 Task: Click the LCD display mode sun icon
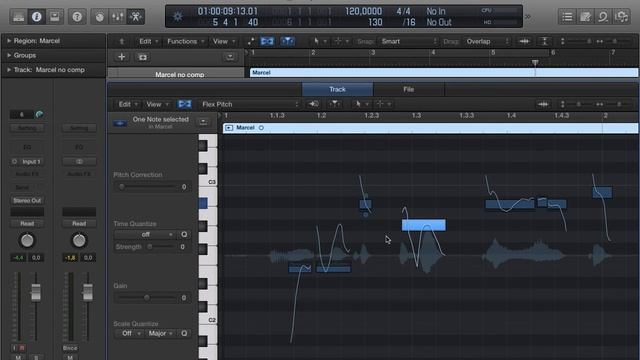click(x=178, y=17)
